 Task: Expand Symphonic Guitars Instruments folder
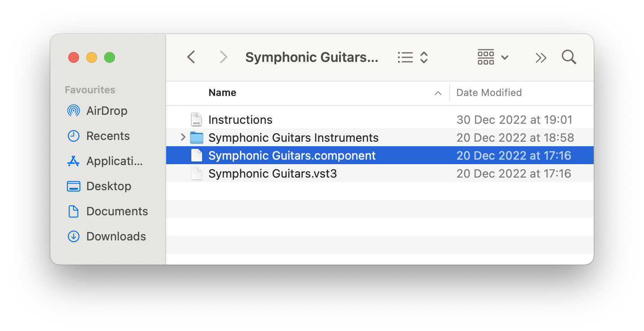point(183,137)
